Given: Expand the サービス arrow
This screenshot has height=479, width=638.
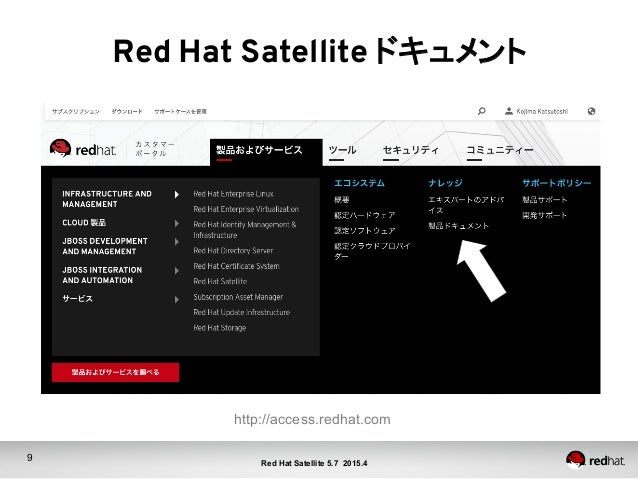Looking at the screenshot, I should (x=177, y=300).
